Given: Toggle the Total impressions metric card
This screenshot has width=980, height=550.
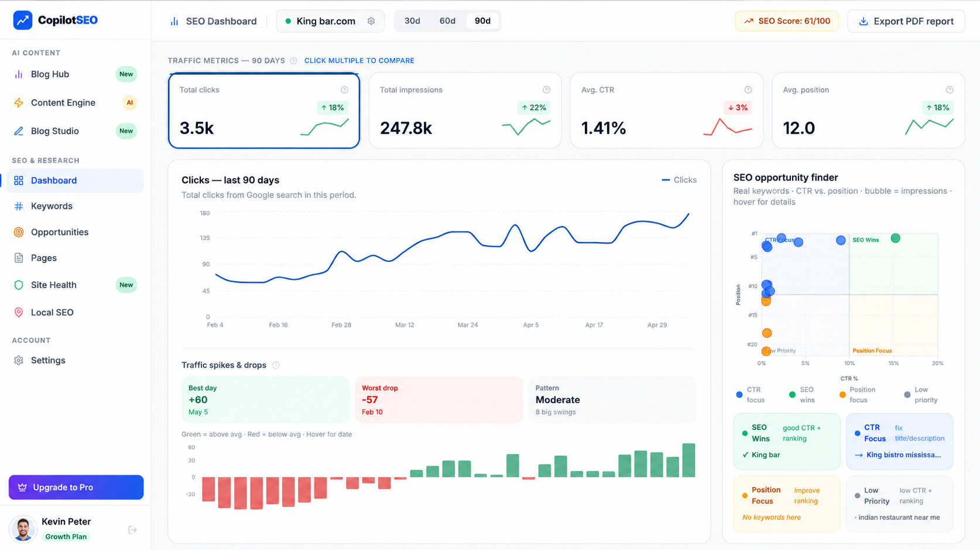Looking at the screenshot, I should (x=465, y=110).
